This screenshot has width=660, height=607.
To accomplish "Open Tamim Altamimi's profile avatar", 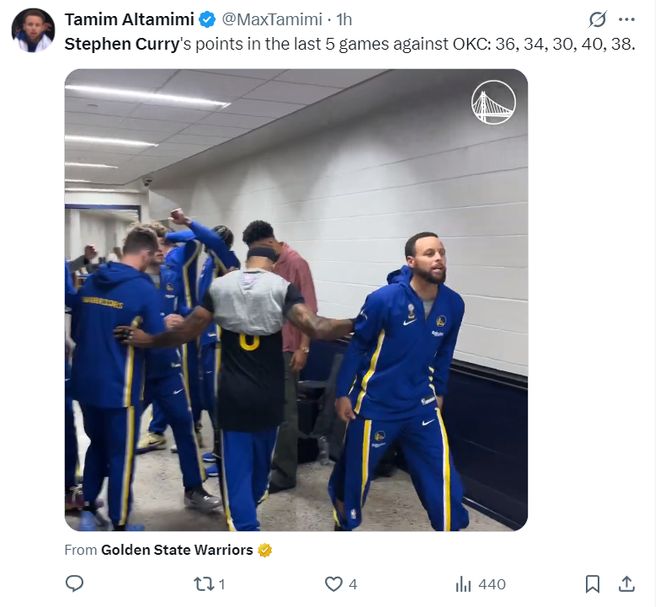I will (33, 30).
